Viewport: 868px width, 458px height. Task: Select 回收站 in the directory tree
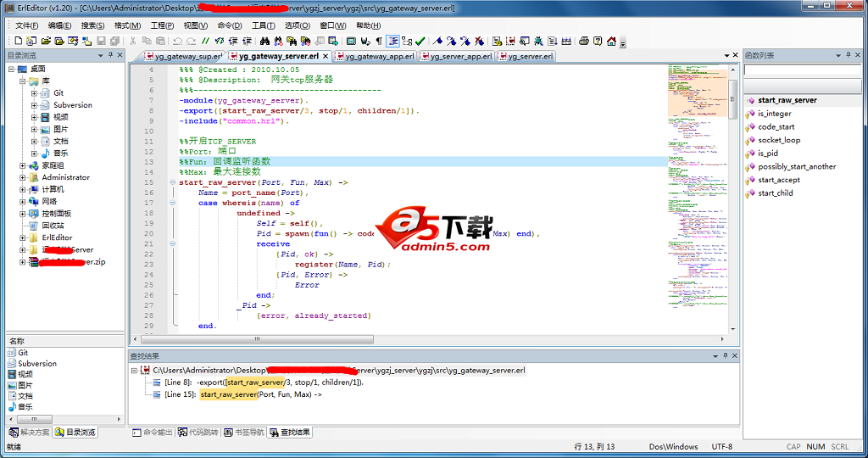[x=53, y=226]
